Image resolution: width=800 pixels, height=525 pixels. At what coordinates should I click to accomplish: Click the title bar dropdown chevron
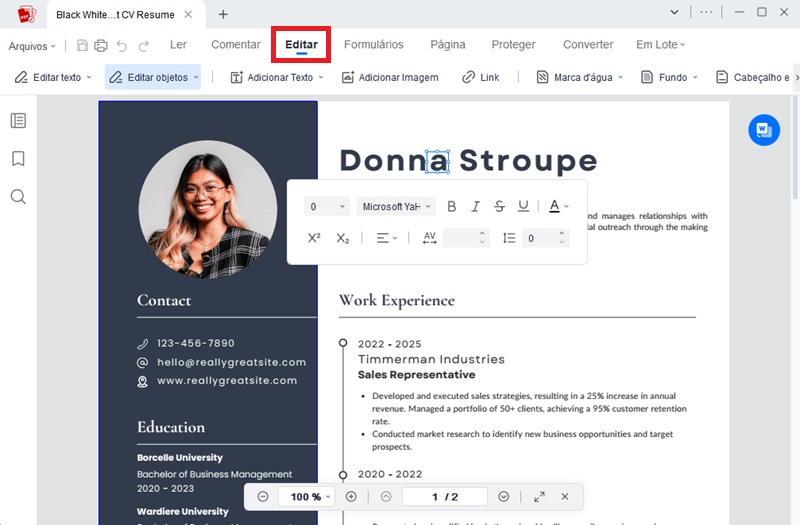pos(674,12)
